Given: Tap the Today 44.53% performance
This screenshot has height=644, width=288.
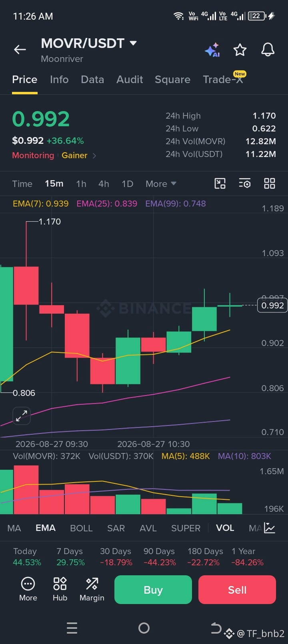Looking at the screenshot, I should coord(27,557).
